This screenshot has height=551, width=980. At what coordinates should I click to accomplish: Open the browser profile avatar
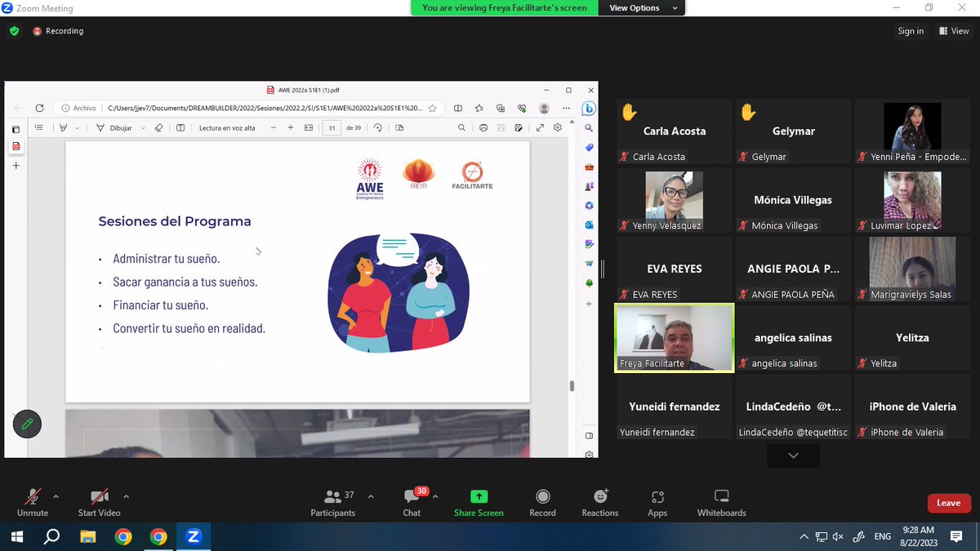point(544,108)
